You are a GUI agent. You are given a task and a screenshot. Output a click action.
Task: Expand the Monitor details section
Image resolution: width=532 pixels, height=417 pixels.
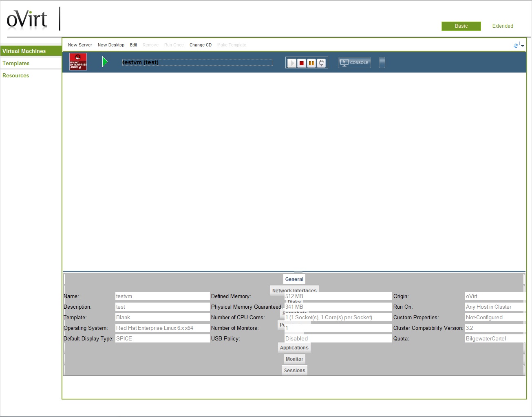tap(294, 359)
